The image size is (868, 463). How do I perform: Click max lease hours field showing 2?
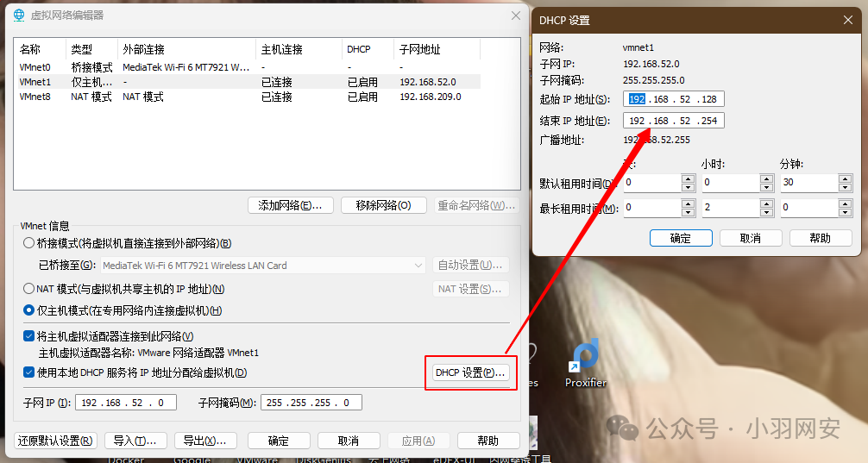pos(732,208)
